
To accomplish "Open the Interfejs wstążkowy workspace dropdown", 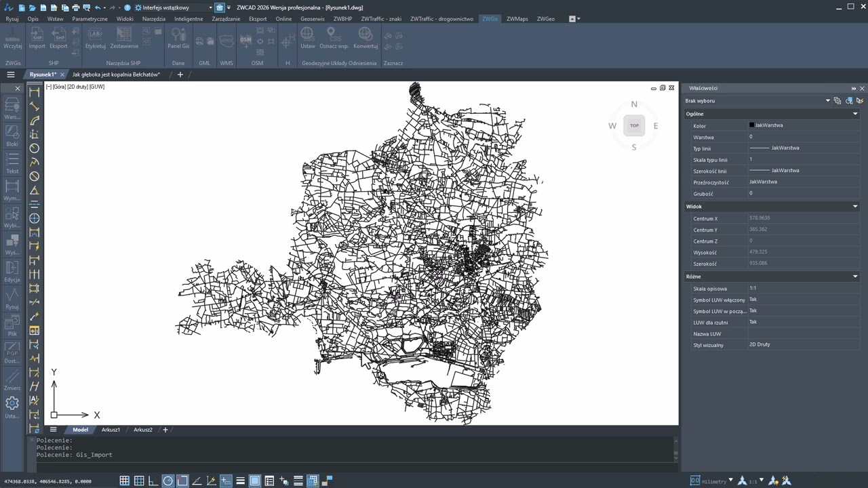I will pos(174,7).
